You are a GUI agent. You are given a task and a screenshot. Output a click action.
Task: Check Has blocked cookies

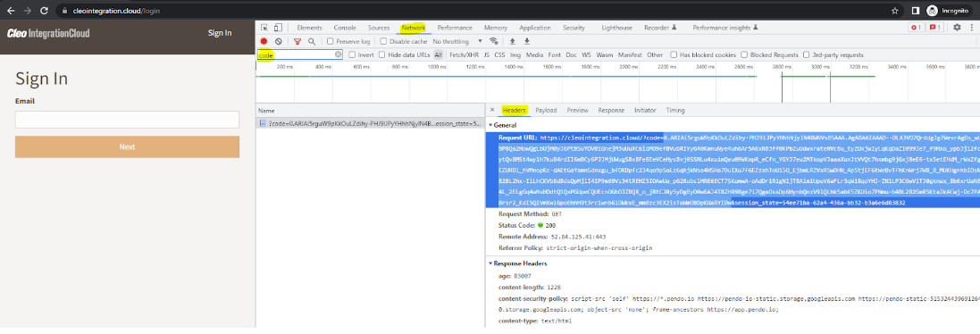point(674,55)
